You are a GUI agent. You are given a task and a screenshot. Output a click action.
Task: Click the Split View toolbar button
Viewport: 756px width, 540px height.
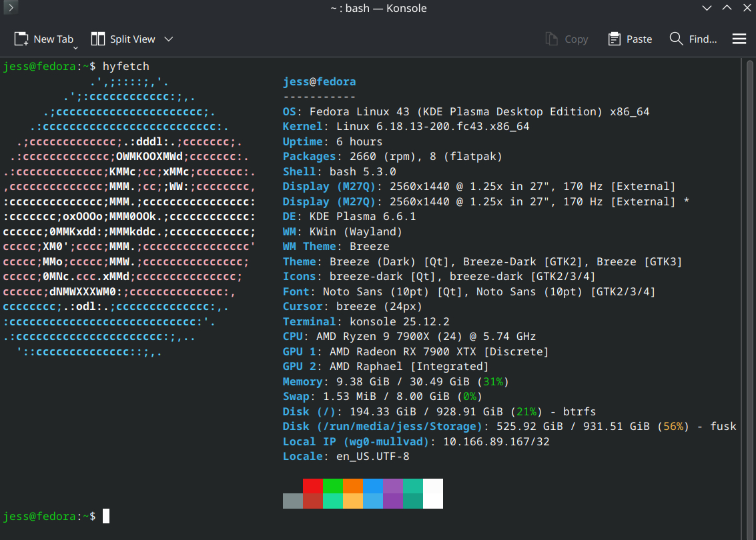123,39
